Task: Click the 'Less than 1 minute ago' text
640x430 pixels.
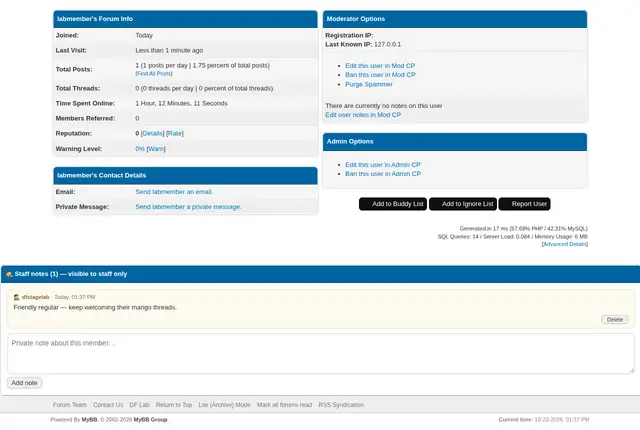Action: (169, 51)
